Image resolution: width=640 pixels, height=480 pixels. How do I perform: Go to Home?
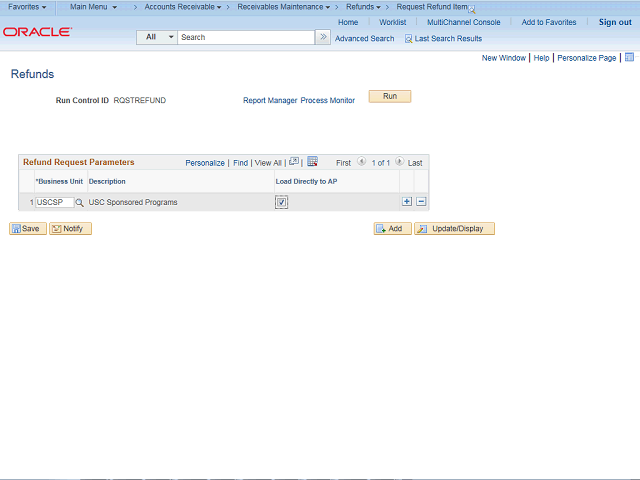348,22
